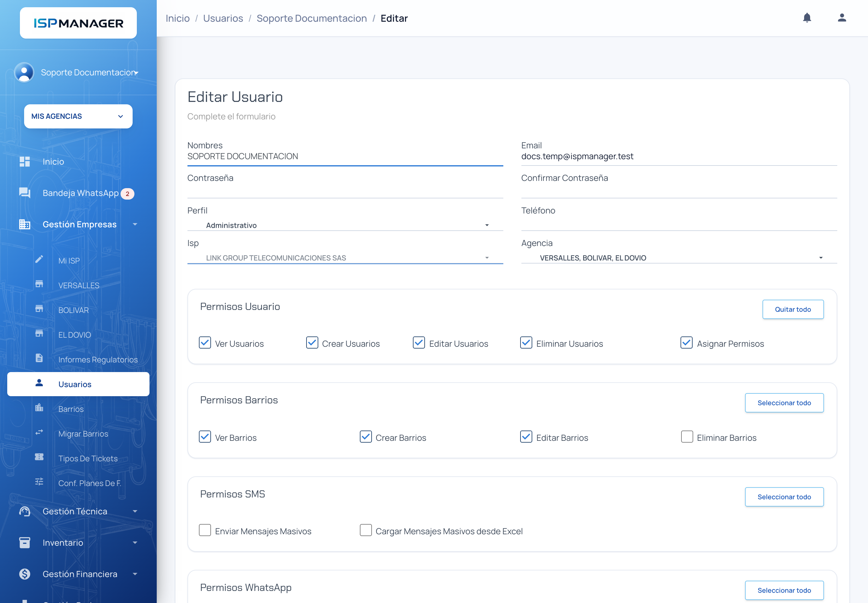Check Cargar Mensajes Masivos desde Excel
The image size is (868, 603).
click(366, 530)
